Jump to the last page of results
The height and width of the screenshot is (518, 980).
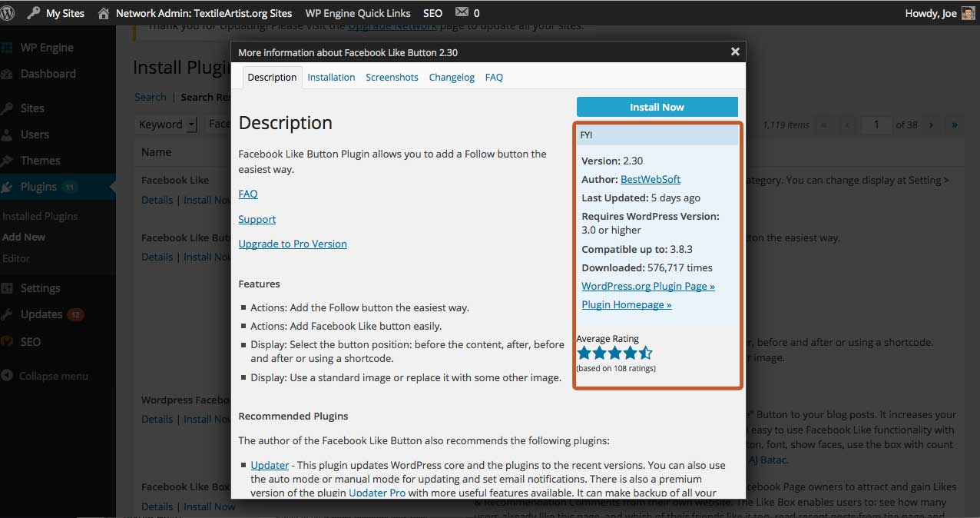pyautogui.click(x=955, y=125)
